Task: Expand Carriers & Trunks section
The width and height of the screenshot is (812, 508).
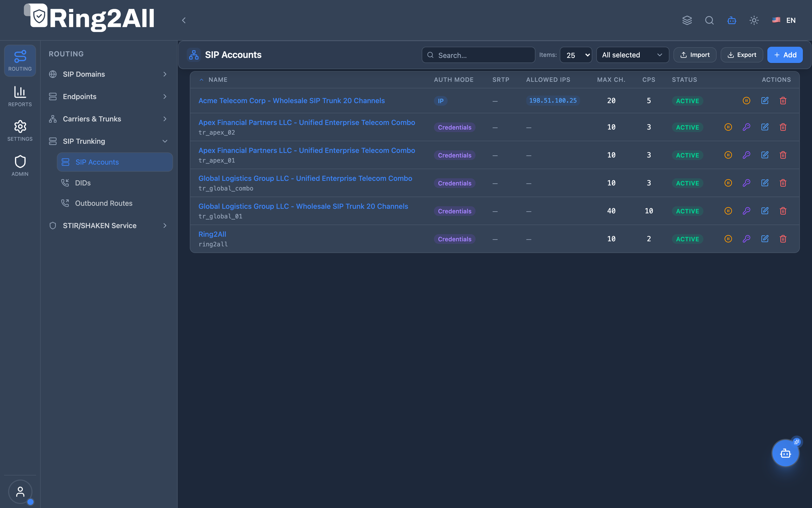Action: (x=108, y=119)
